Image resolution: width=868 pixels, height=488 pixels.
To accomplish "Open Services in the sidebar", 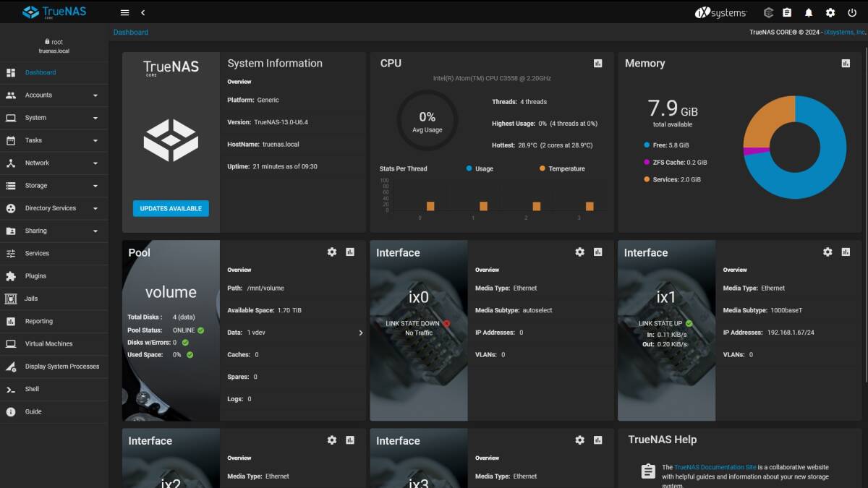I will 37,253.
